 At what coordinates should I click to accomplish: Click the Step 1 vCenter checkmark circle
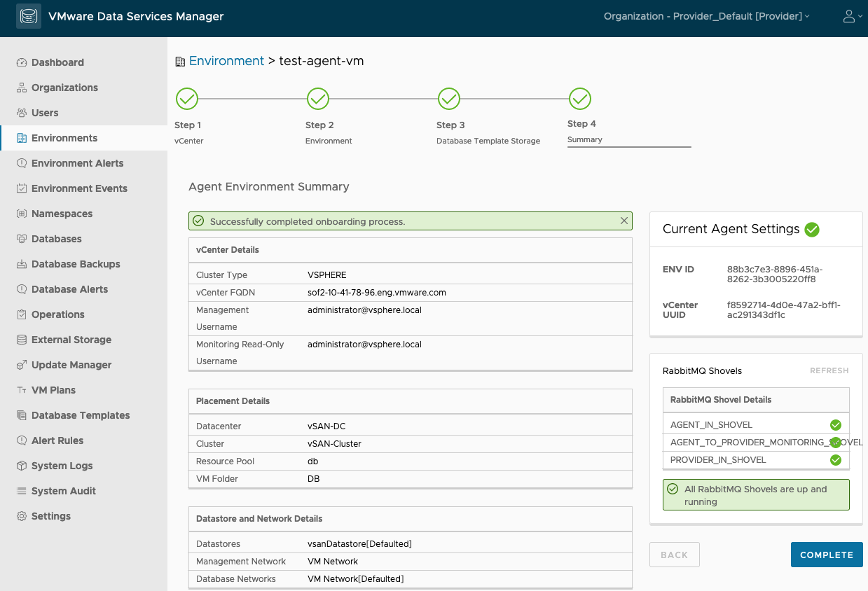pos(187,99)
